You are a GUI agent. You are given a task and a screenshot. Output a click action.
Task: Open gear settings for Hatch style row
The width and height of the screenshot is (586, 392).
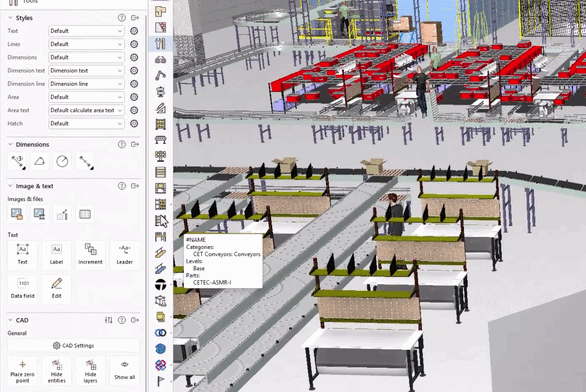click(134, 123)
